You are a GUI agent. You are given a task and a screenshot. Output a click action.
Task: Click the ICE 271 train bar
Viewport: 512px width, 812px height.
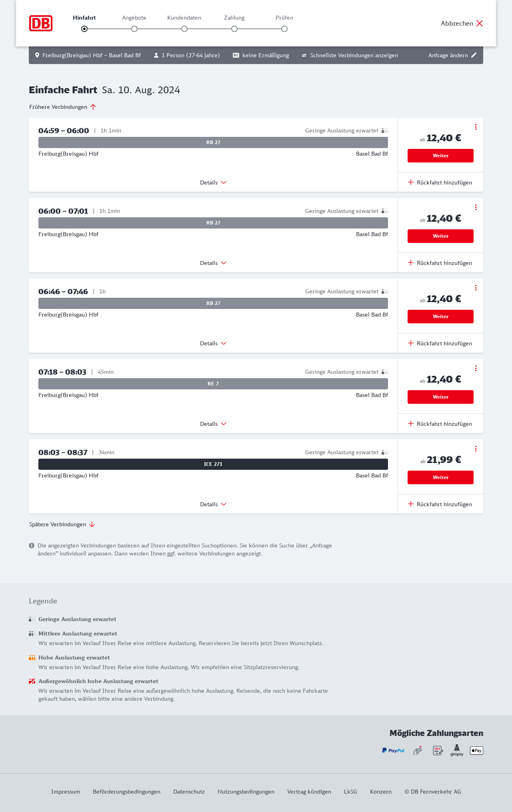tap(213, 464)
